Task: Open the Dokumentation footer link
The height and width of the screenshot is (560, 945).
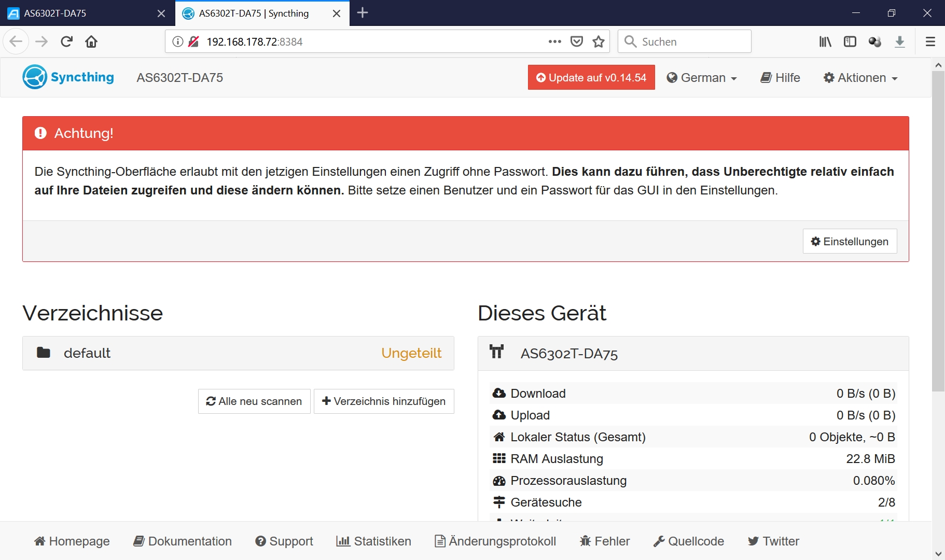Action: point(183,541)
